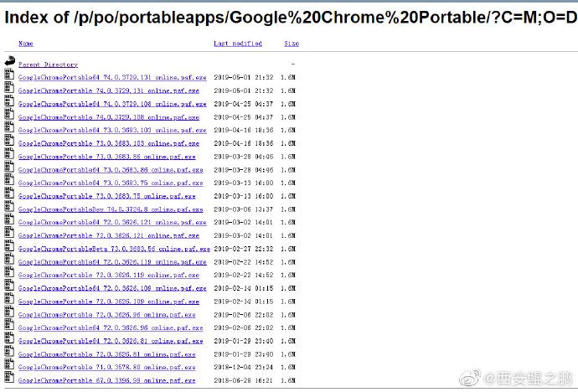Image resolution: width=578 pixels, height=392 pixels.
Task: Select GoogleChromePortable64_72.0.3626.96_online.paf.exe link
Action: coord(111,328)
